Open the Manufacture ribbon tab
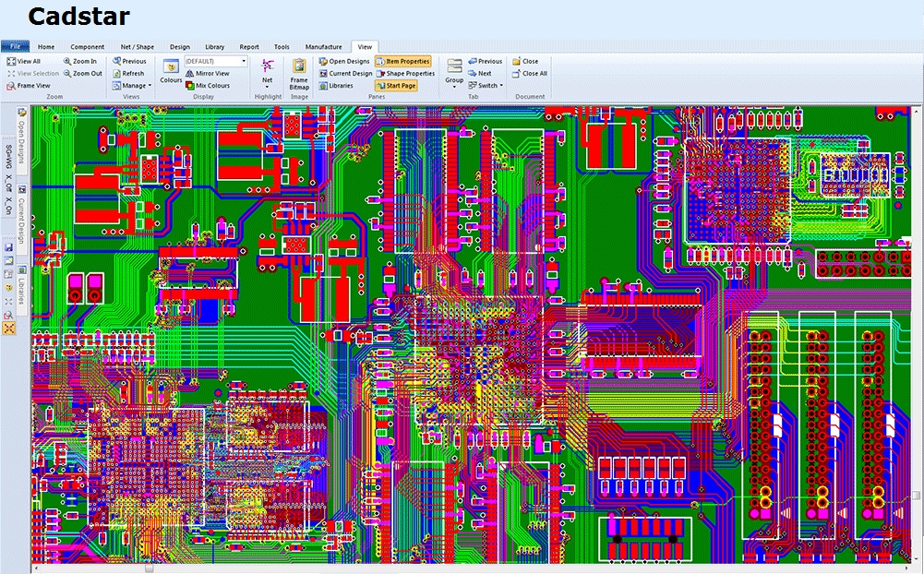924x574 pixels. [x=323, y=47]
